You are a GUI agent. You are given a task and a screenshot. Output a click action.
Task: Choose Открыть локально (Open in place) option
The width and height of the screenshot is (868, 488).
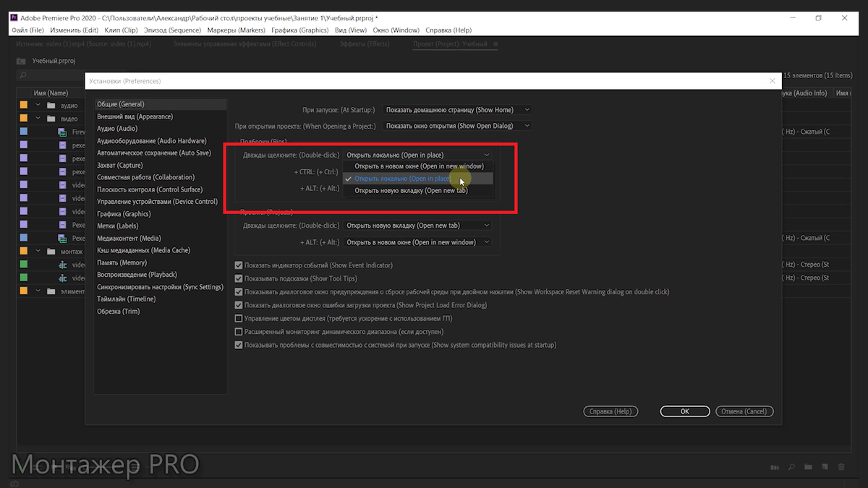[x=418, y=179]
